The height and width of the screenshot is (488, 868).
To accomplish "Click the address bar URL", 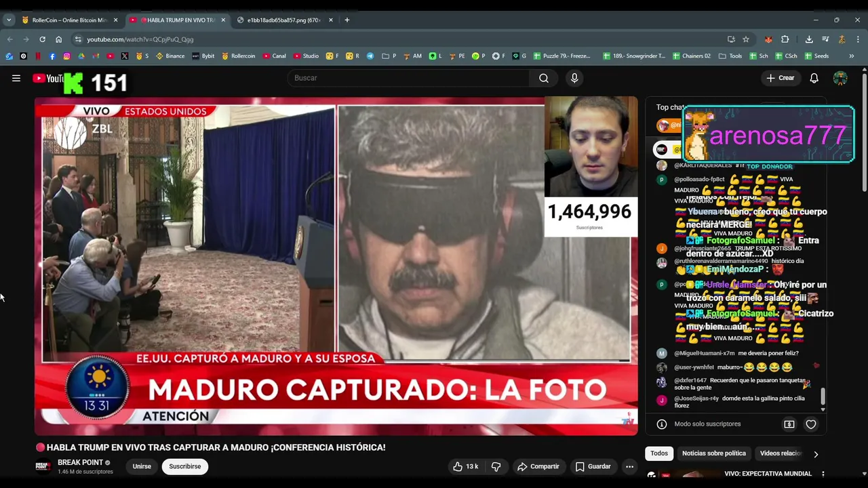I will 140,39.
